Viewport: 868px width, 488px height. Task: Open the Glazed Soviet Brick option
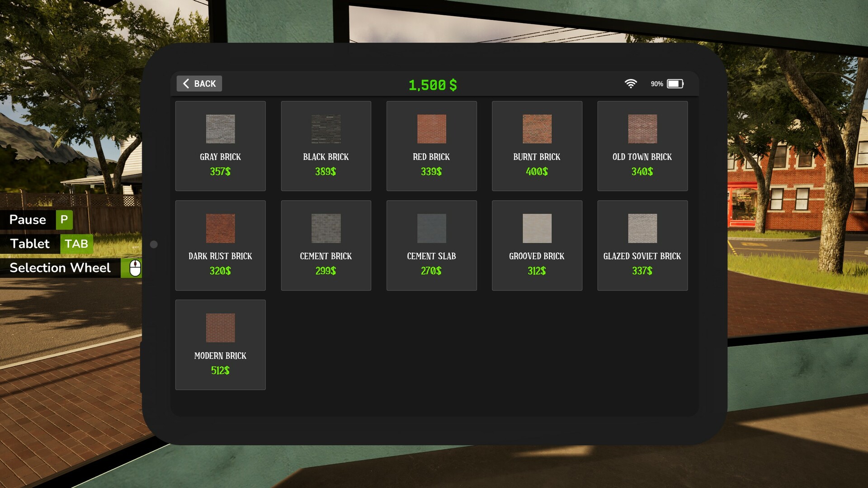point(642,245)
